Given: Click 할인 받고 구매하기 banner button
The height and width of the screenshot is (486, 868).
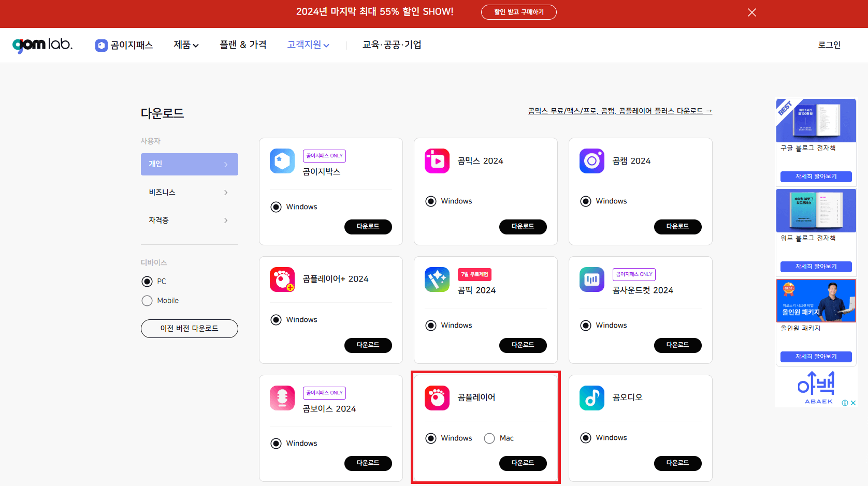Looking at the screenshot, I should click(x=518, y=12).
